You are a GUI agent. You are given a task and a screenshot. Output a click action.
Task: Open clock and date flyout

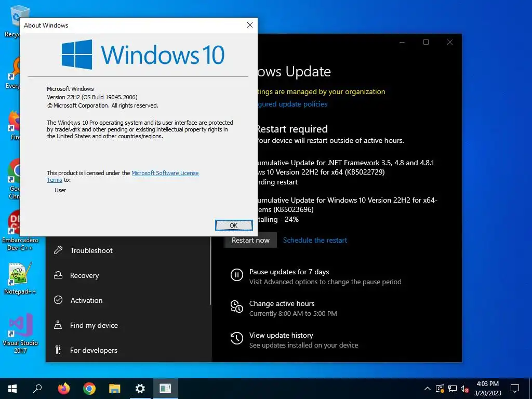pyautogui.click(x=487, y=389)
